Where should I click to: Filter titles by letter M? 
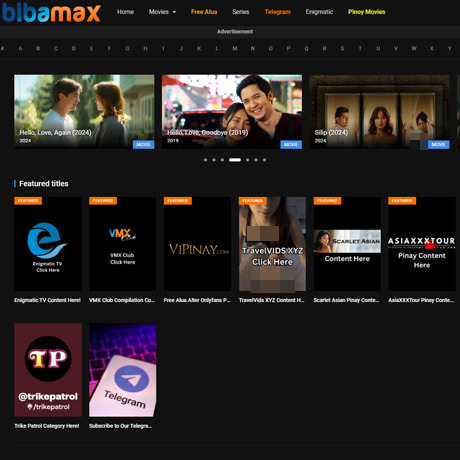coord(235,49)
